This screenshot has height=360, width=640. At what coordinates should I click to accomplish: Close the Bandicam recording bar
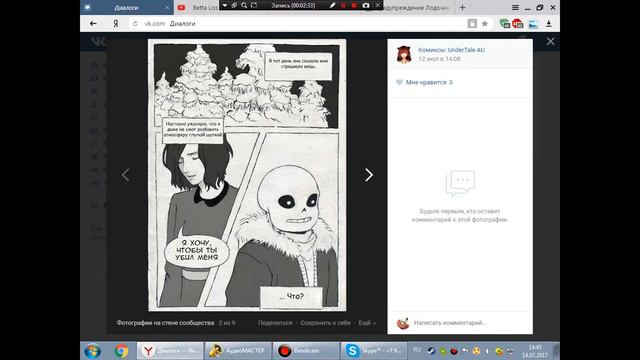[x=378, y=5]
